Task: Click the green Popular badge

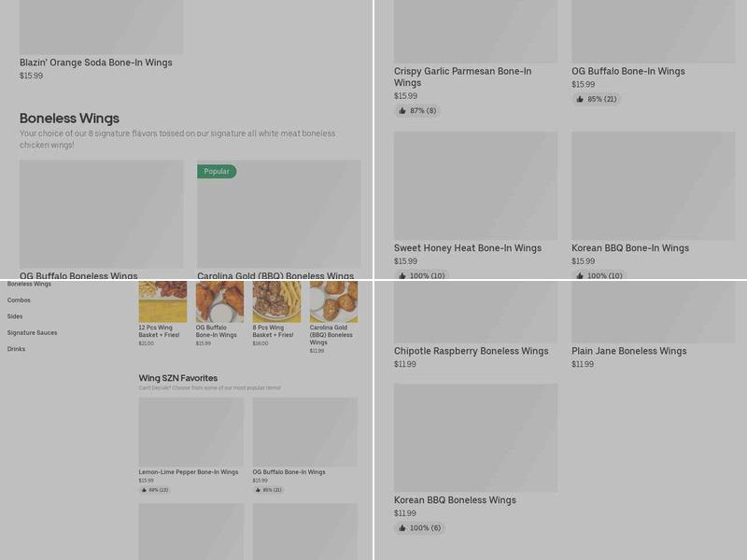Action: coord(217,172)
